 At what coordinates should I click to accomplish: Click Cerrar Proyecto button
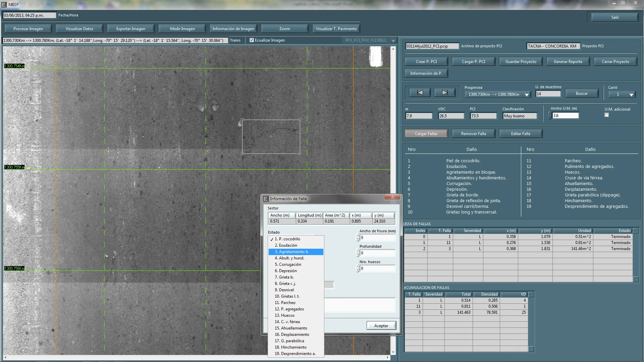[615, 62]
